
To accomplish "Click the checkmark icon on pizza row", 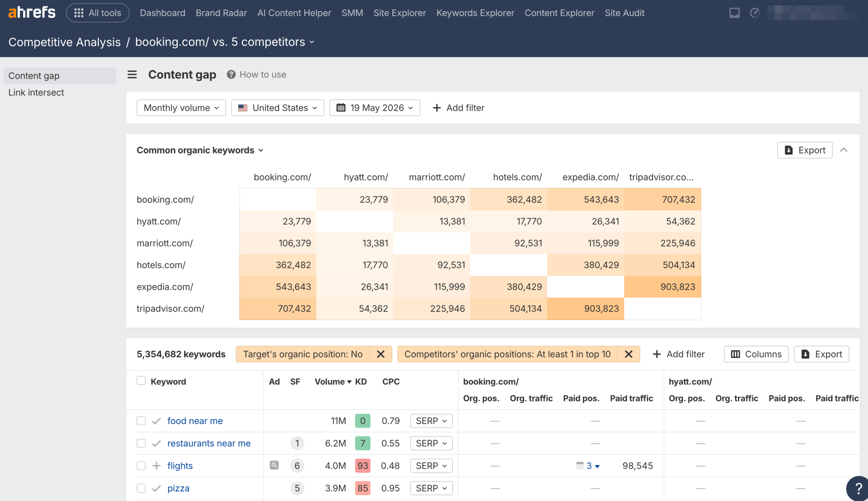I will (157, 488).
